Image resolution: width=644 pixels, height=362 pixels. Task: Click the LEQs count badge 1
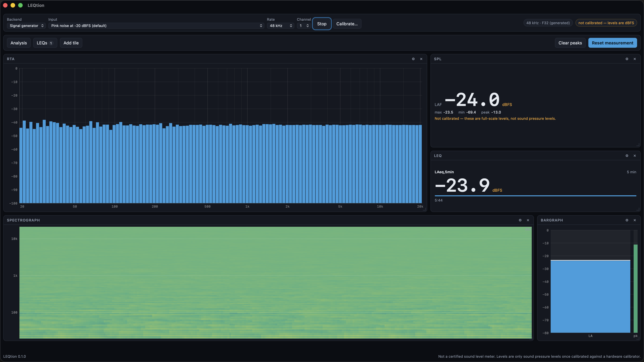(51, 43)
